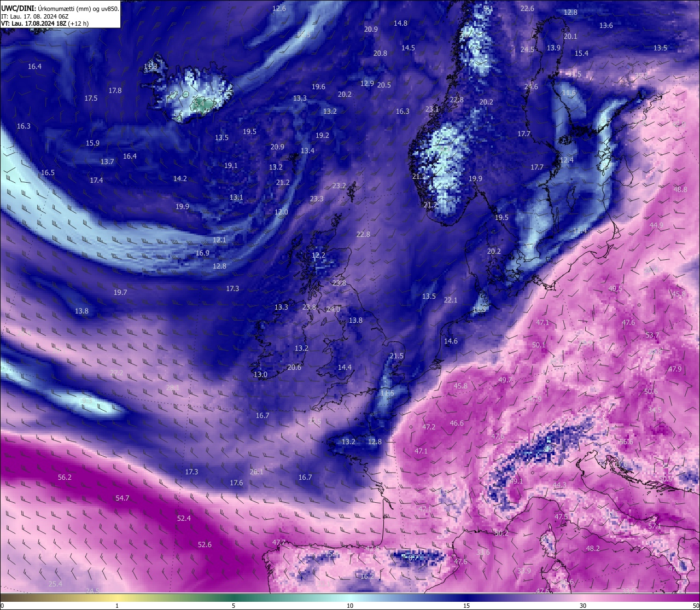Click the value 14.8 on the map
The width and height of the screenshot is (700, 610).
[400, 23]
